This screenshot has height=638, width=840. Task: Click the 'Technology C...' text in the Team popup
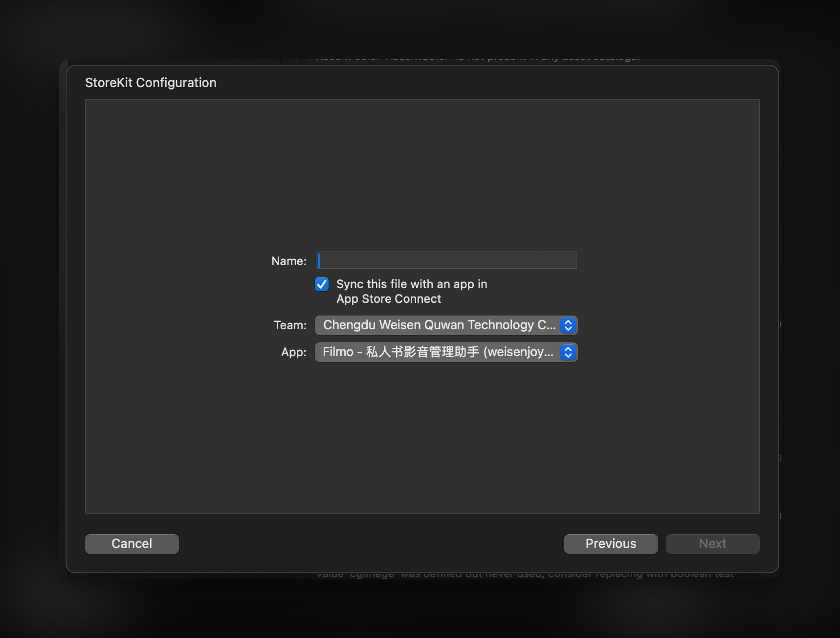511,325
